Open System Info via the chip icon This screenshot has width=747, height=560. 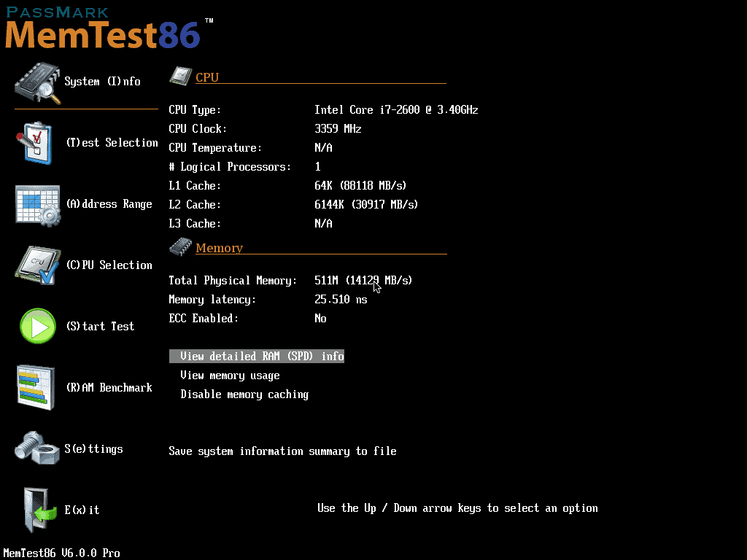(x=36, y=80)
